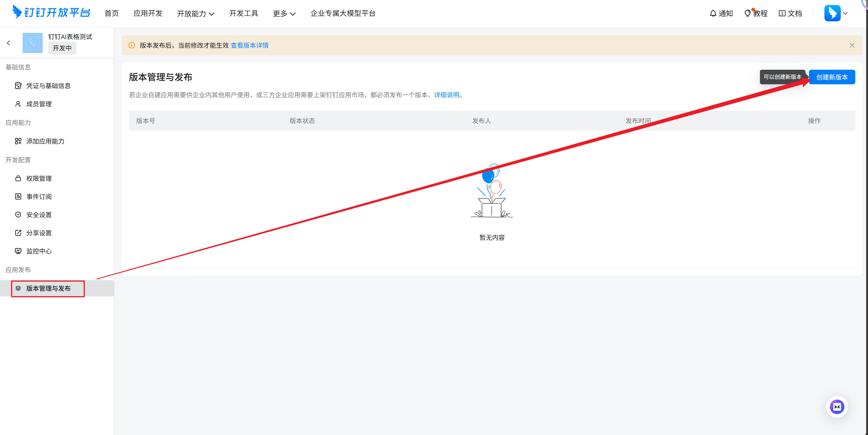
Task: Open the docs book icon
Action: pos(782,13)
